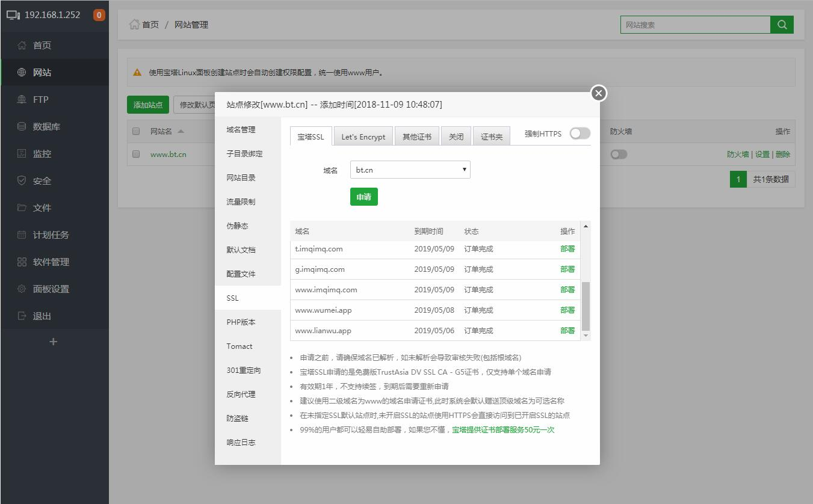The width and height of the screenshot is (813, 504).
Task: Click the plus icon below 退出
Action: point(53,342)
